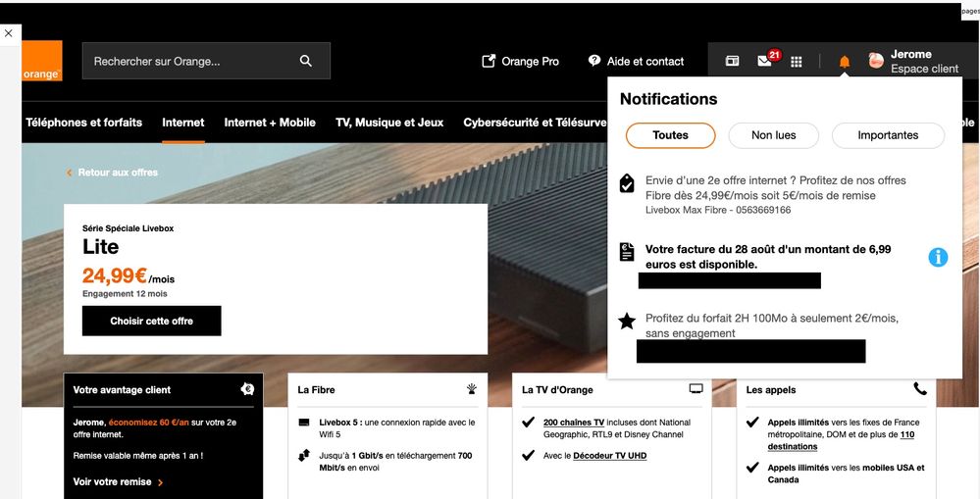
Task: Click the TV screen icon in La TV d'Orange
Action: [x=696, y=388]
